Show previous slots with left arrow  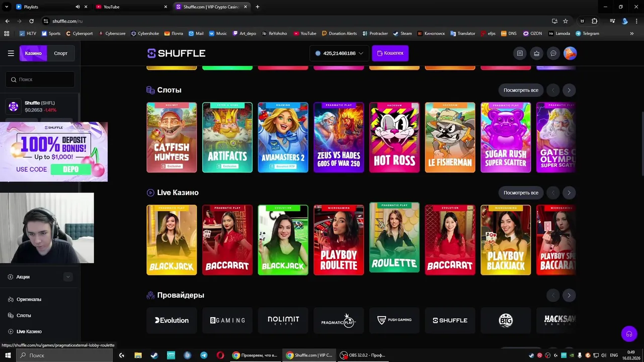[x=553, y=90]
